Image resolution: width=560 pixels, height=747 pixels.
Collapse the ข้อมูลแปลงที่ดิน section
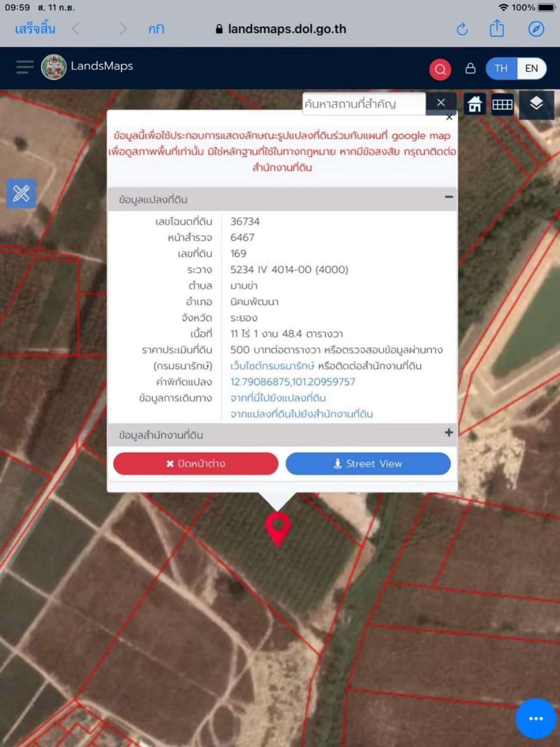click(448, 197)
